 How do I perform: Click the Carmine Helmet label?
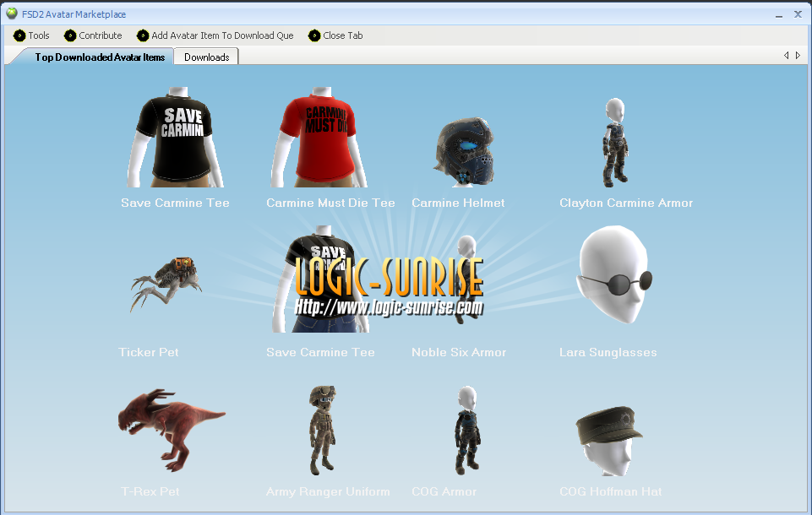(458, 203)
